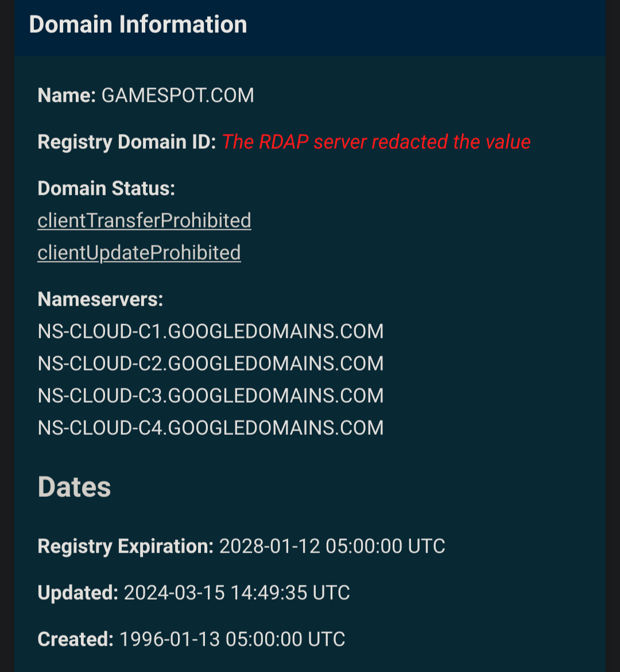Click the Registry Expiration label

[126, 546]
